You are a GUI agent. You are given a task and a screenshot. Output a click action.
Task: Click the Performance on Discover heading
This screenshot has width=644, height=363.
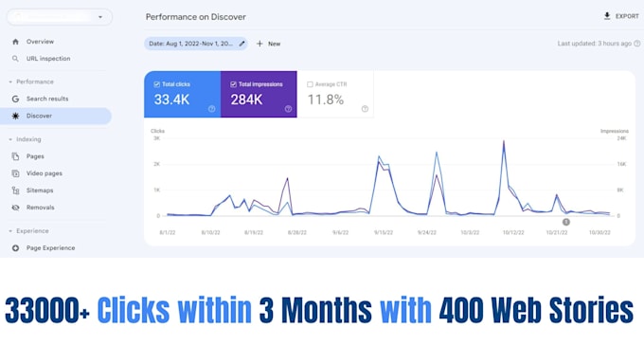tap(196, 17)
